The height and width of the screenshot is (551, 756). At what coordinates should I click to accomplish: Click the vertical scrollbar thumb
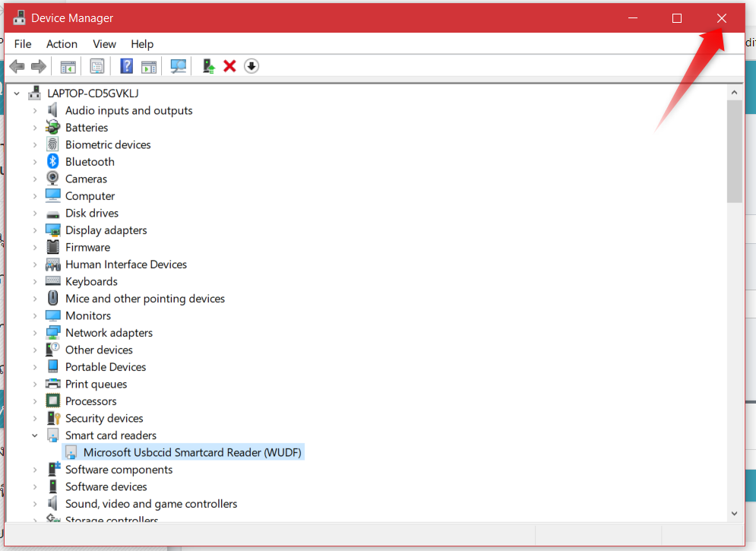(734, 152)
